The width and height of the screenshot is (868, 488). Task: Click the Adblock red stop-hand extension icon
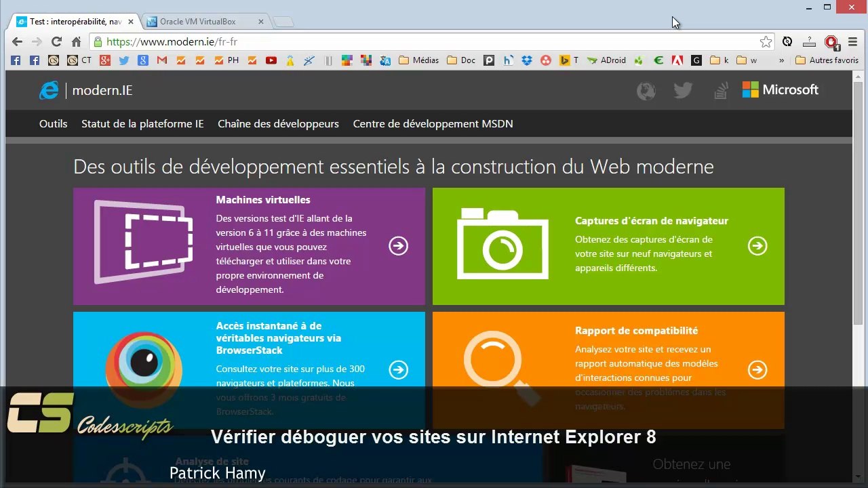(831, 42)
